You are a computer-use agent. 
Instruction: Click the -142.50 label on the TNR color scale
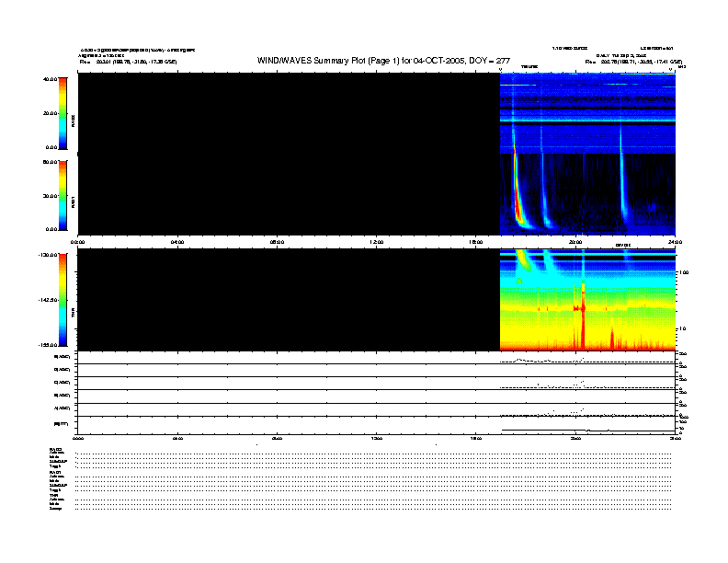click(48, 300)
